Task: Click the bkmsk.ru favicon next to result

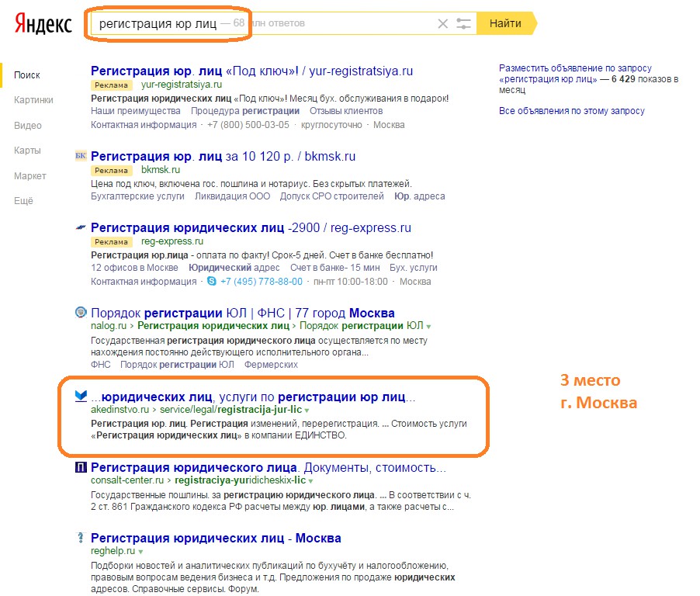Action: pyautogui.click(x=81, y=156)
